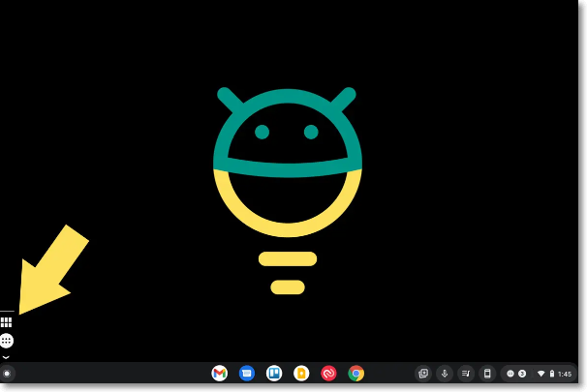Image resolution: width=587 pixels, height=392 pixels.
Task: Open Google Chrome from the shelf
Action: click(356, 374)
